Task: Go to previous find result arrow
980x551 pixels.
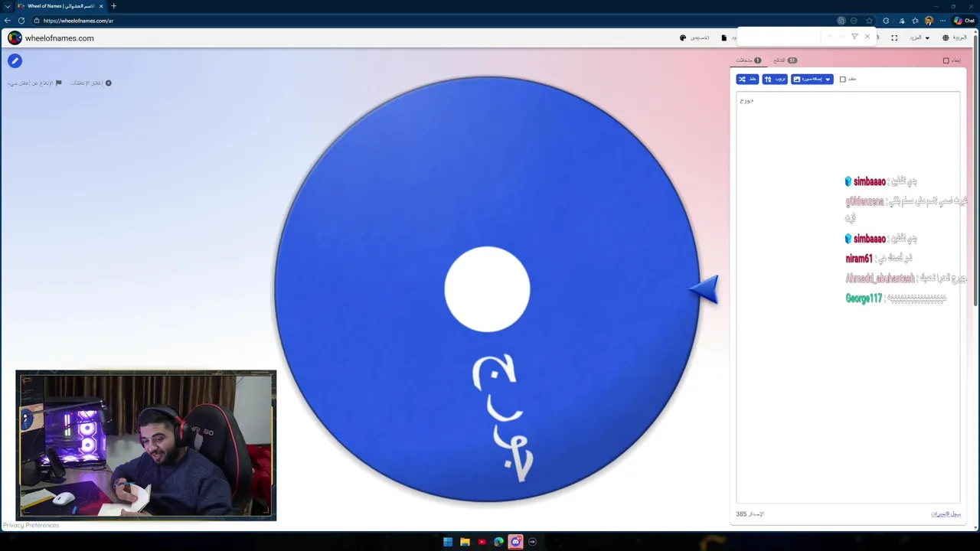Action: [x=829, y=36]
